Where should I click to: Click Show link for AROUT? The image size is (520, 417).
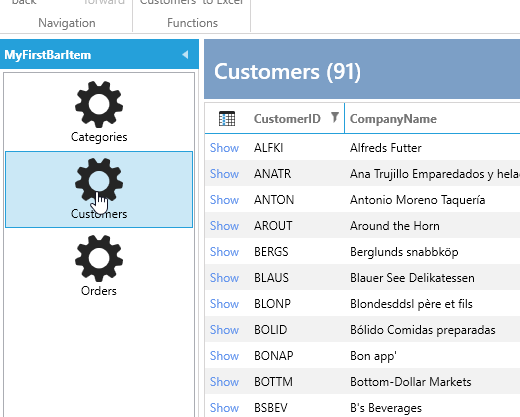(224, 226)
